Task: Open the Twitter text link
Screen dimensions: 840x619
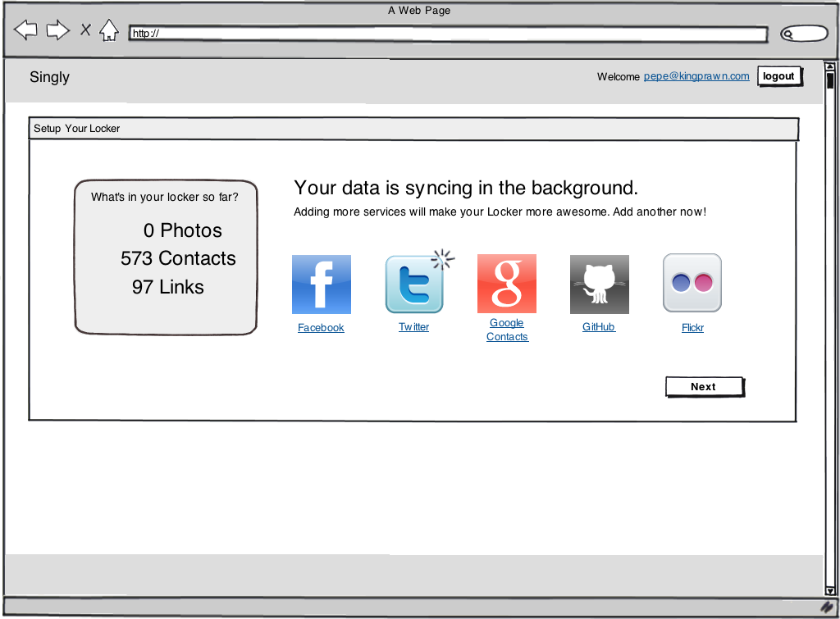Action: 413,326
